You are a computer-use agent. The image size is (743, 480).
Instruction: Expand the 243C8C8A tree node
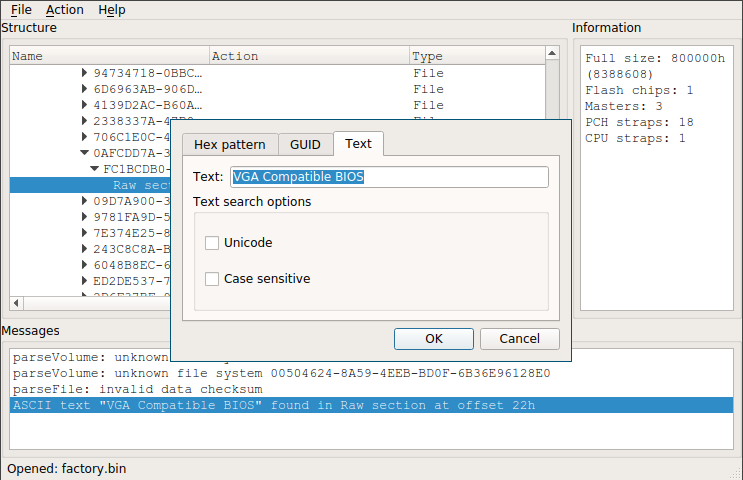pyautogui.click(x=84, y=249)
